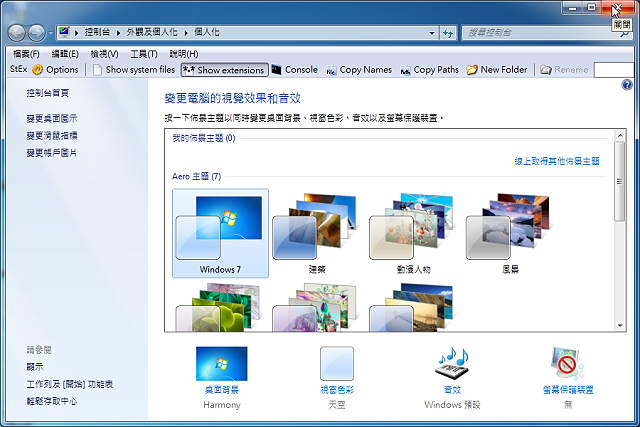Viewport: 640px width, 427px height.
Task: Select the beach landscape theme thumbnail
Action: (x=412, y=307)
